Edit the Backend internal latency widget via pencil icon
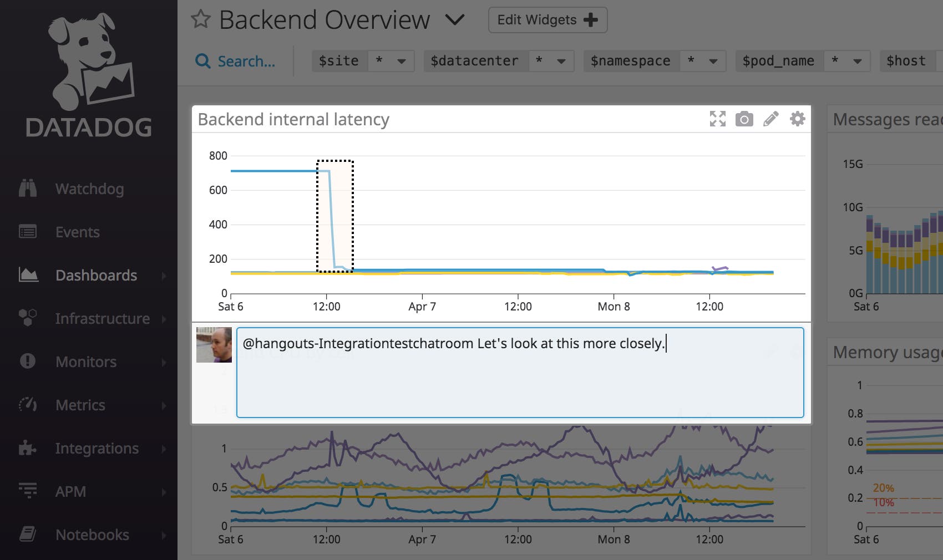The height and width of the screenshot is (560, 943). click(770, 119)
